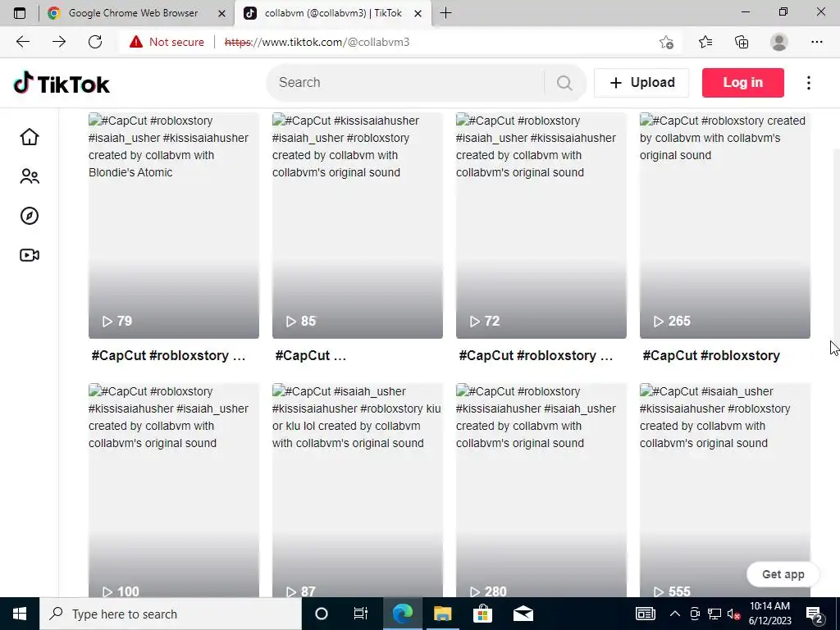Open the Favorites list icon
This screenshot has width=840, height=630.
(x=705, y=42)
